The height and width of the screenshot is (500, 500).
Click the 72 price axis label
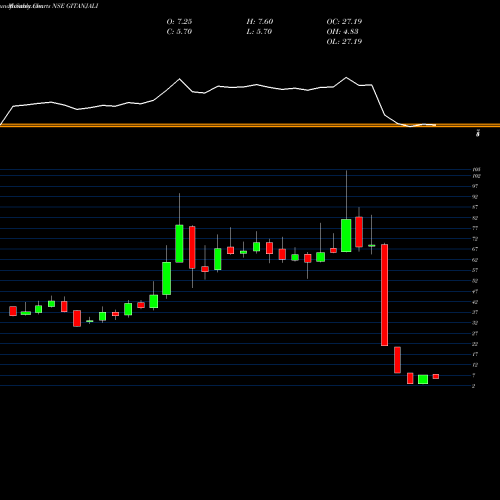[475, 239]
